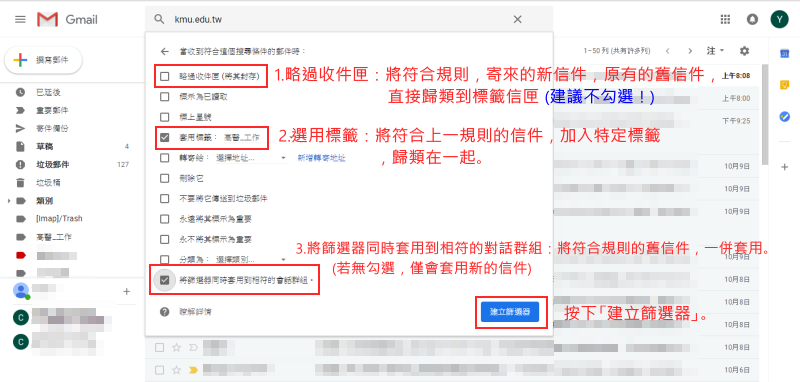Open the 注 input tools dropdown
Image resolution: width=800 pixels, height=382 pixels.
pyautogui.click(x=715, y=51)
